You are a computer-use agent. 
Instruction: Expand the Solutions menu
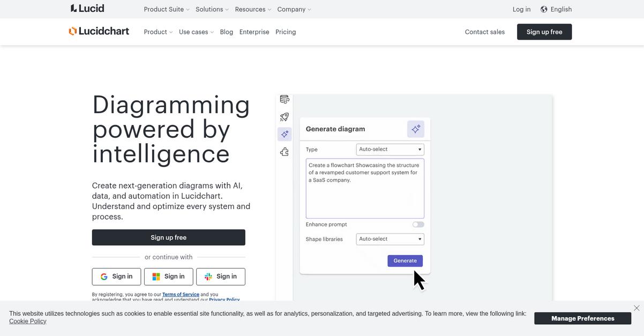click(x=212, y=9)
